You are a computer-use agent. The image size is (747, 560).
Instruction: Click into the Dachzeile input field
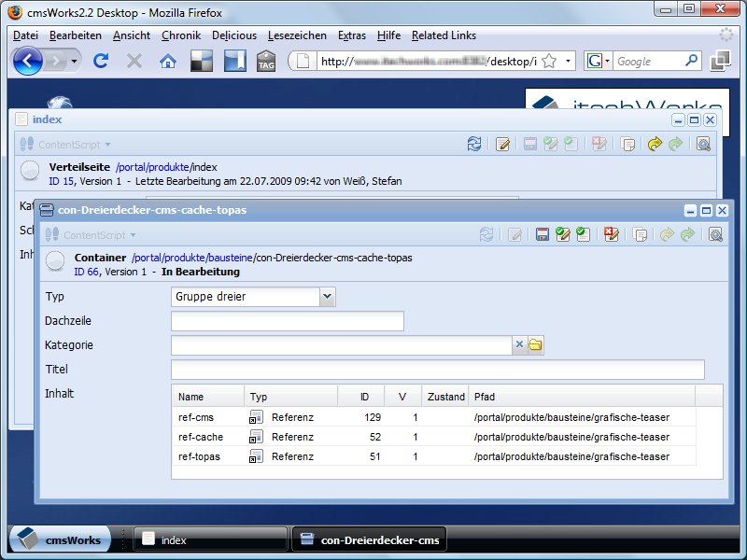tap(288, 321)
